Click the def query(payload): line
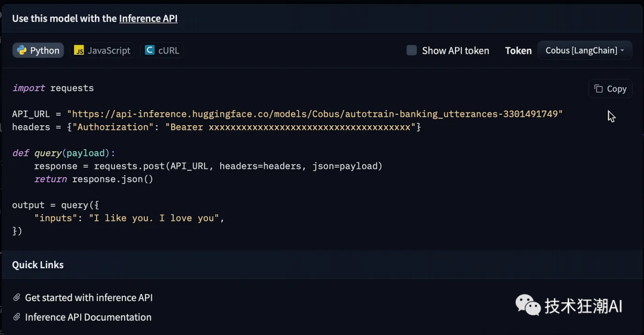Viewport: 644px width, 335px height. (64, 153)
